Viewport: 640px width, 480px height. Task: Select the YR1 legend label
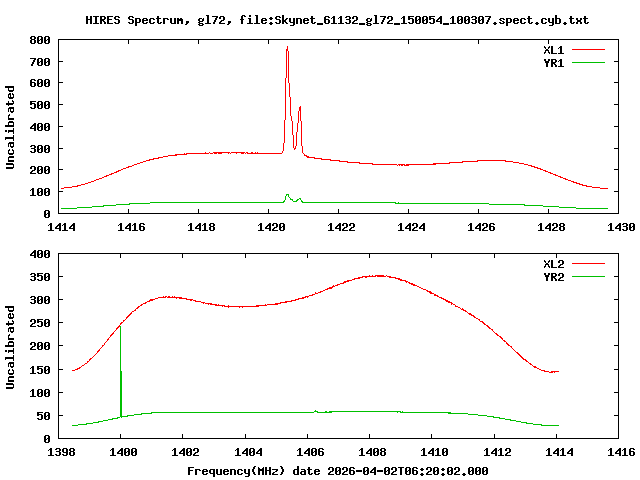point(553,63)
